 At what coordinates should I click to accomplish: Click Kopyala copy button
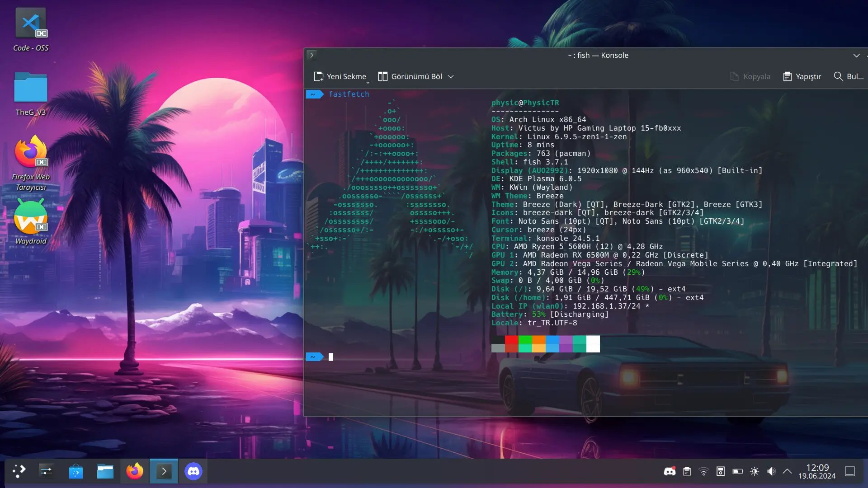(x=750, y=76)
